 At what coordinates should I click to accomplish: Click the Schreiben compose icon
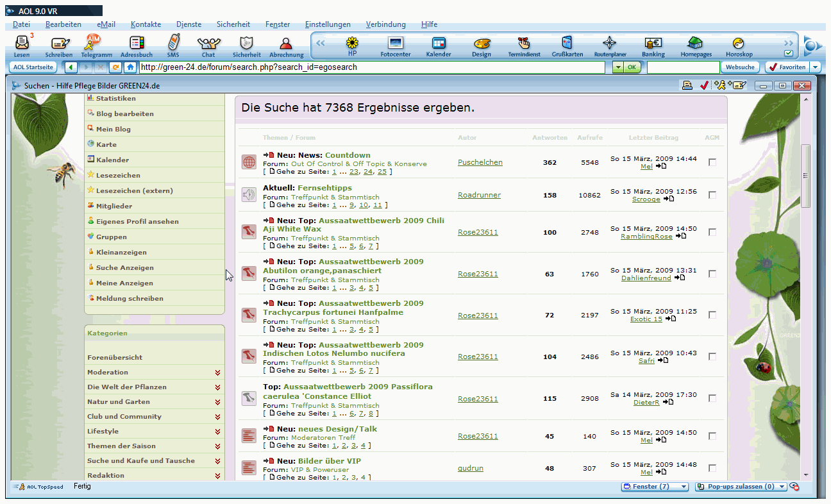59,44
